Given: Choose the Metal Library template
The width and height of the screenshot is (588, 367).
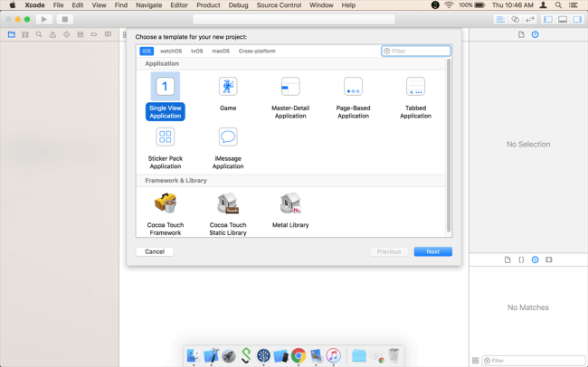Looking at the screenshot, I should point(290,211).
